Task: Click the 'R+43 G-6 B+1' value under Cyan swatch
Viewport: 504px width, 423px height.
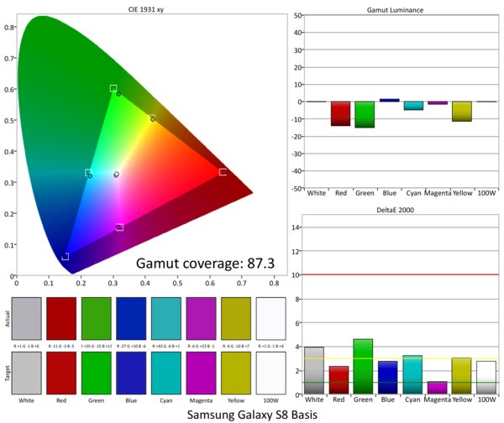Action: pos(166,346)
